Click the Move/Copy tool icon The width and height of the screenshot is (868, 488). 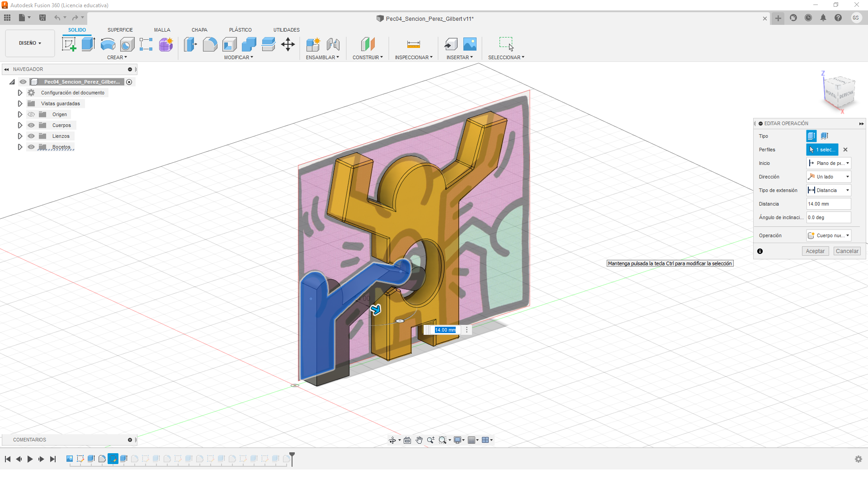[x=288, y=44]
